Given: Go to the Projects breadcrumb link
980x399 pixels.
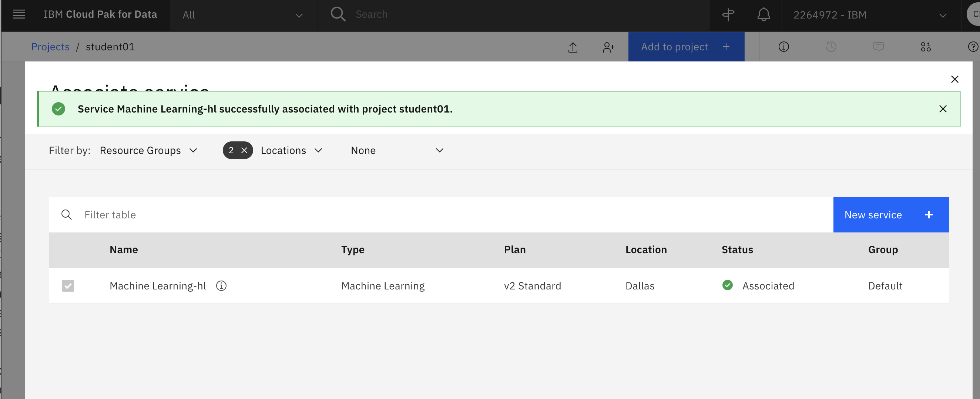Looking at the screenshot, I should (x=50, y=47).
